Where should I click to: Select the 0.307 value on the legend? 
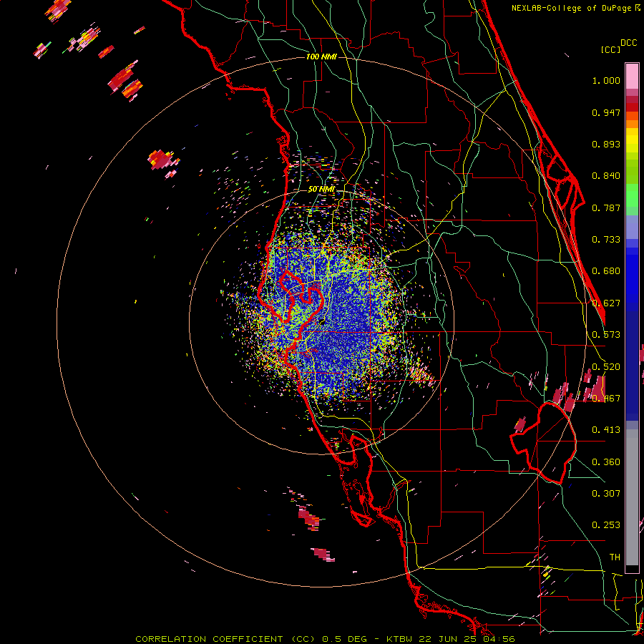click(x=606, y=494)
